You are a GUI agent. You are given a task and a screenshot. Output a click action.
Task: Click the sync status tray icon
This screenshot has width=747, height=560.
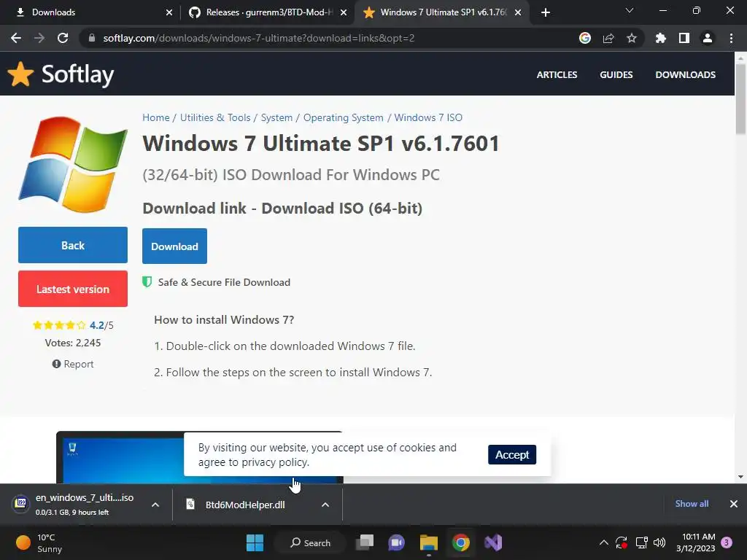coord(622,542)
